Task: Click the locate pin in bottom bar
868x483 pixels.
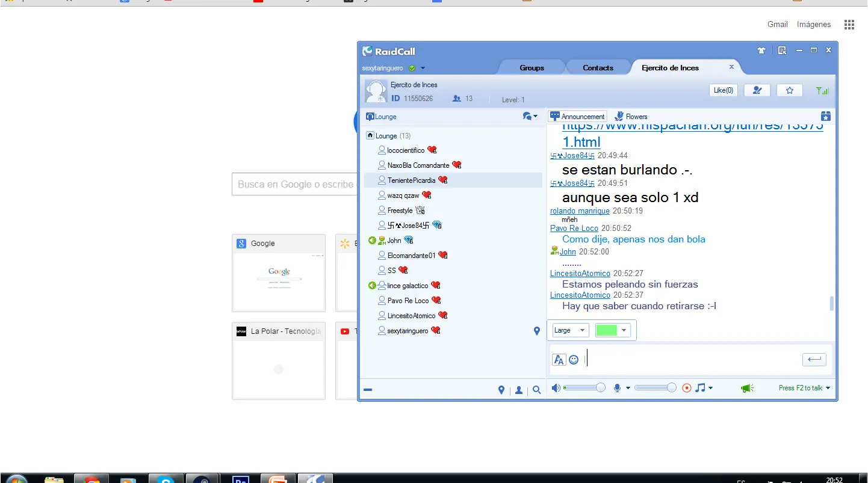Action: 501,390
